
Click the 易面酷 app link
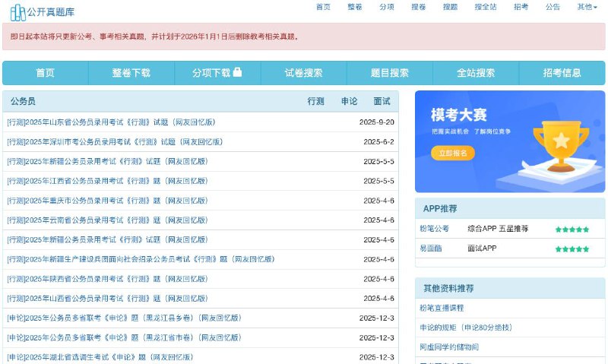pyautogui.click(x=431, y=248)
